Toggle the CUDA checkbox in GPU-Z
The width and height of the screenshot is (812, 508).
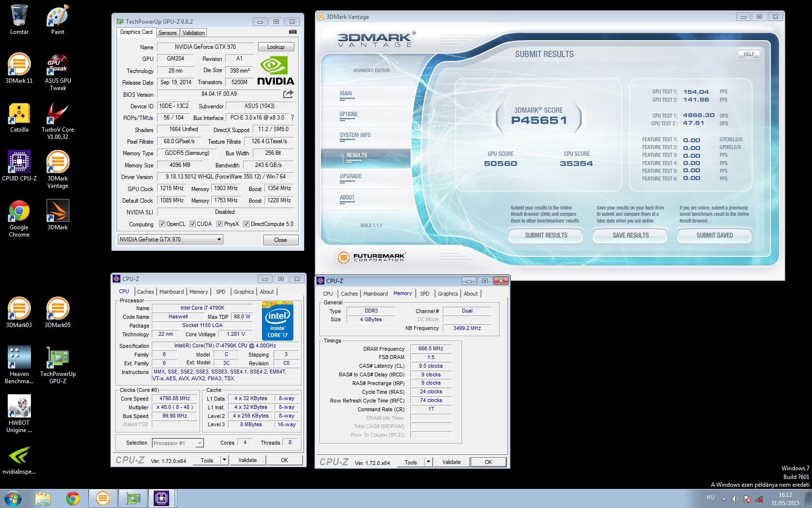click(x=193, y=224)
